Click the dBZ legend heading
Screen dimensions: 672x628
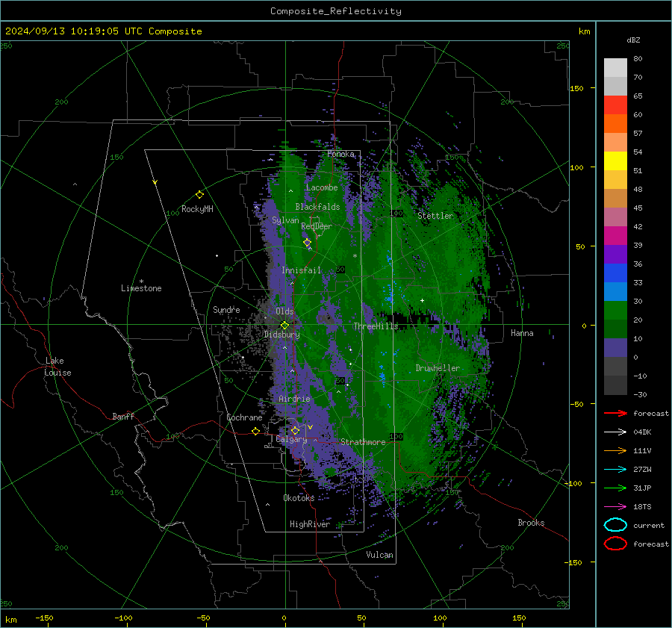(x=633, y=40)
